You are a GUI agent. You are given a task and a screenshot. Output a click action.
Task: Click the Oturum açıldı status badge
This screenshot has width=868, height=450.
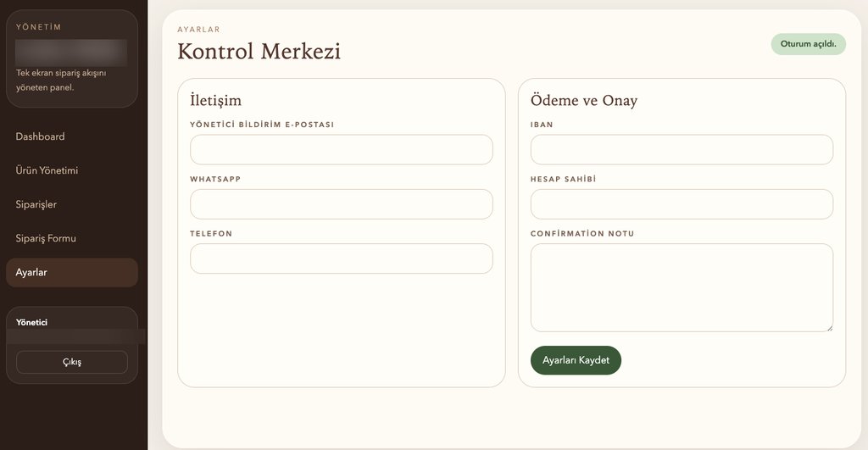808,44
